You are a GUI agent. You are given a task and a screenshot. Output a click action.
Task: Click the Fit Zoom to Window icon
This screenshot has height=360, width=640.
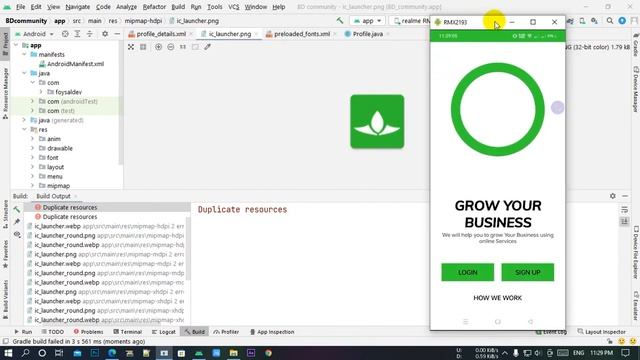tap(131, 47)
